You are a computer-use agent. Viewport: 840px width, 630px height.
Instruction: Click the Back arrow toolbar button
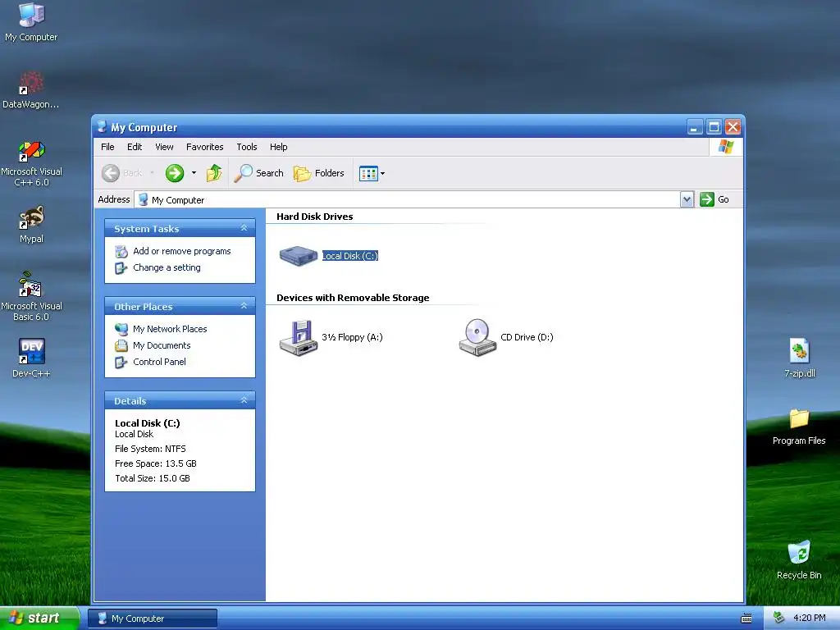[x=122, y=173]
